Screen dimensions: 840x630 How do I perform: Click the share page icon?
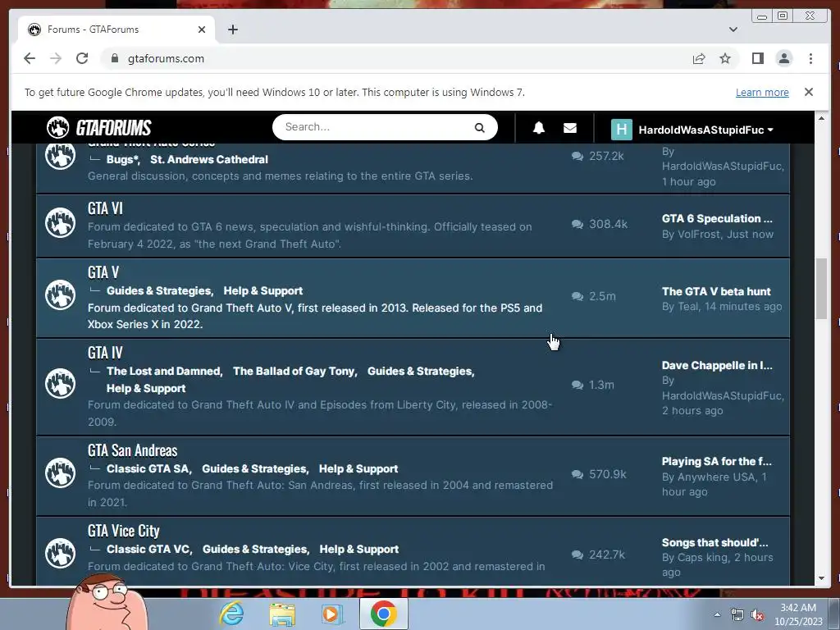coord(699,58)
